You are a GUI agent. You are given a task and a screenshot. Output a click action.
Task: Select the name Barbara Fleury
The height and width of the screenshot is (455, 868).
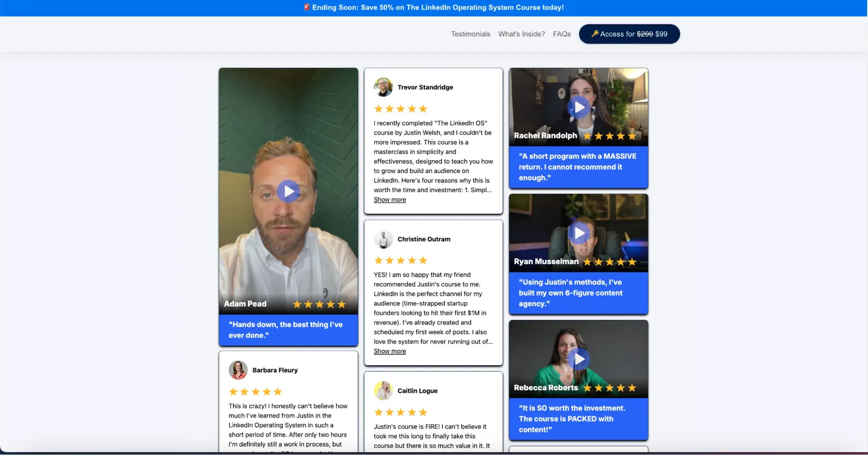pos(275,370)
